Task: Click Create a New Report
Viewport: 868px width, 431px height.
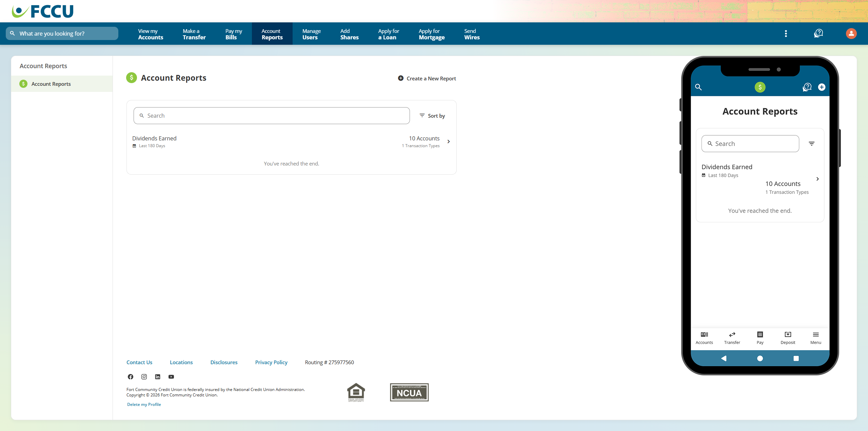Action: [427, 78]
